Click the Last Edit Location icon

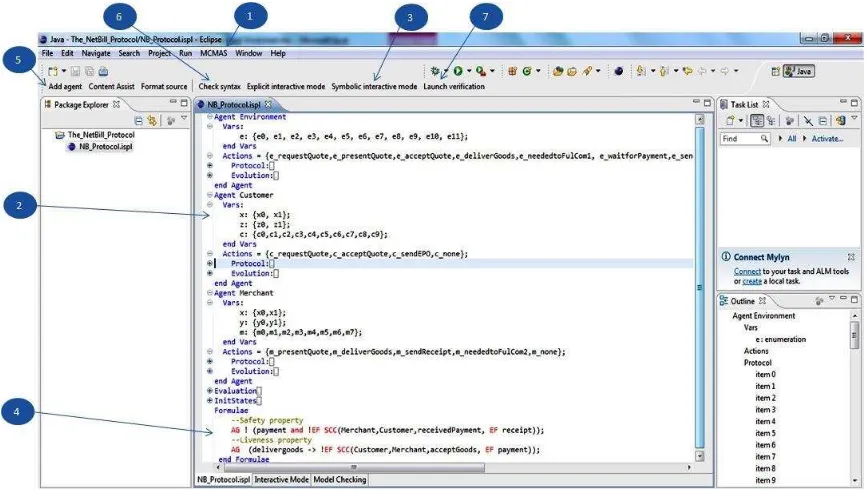[688, 71]
